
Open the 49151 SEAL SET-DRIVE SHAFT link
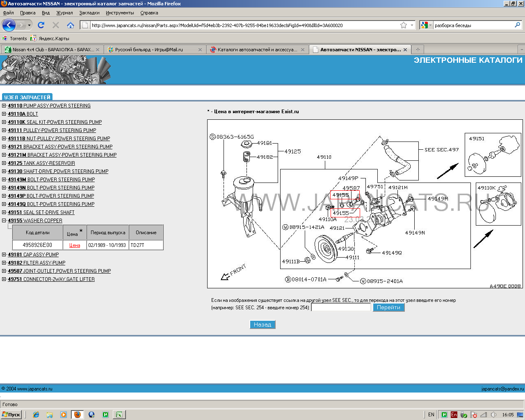(41, 212)
